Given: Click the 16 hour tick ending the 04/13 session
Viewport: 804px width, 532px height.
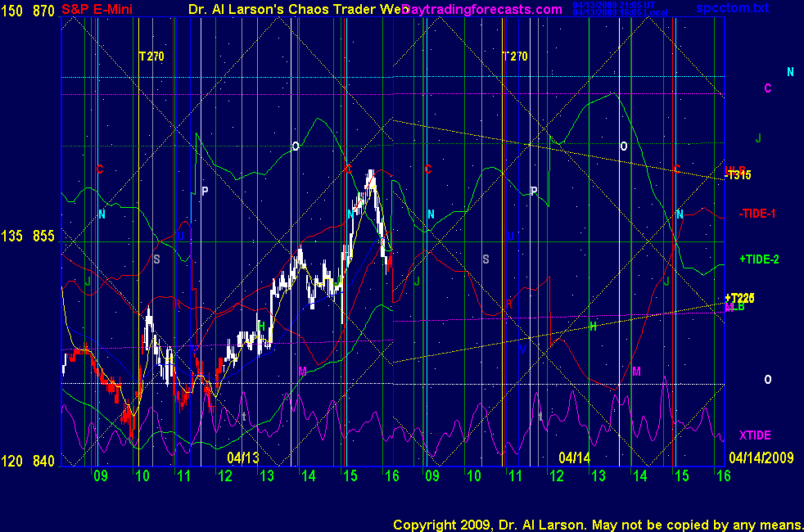Looking at the screenshot, I should 391,476.
